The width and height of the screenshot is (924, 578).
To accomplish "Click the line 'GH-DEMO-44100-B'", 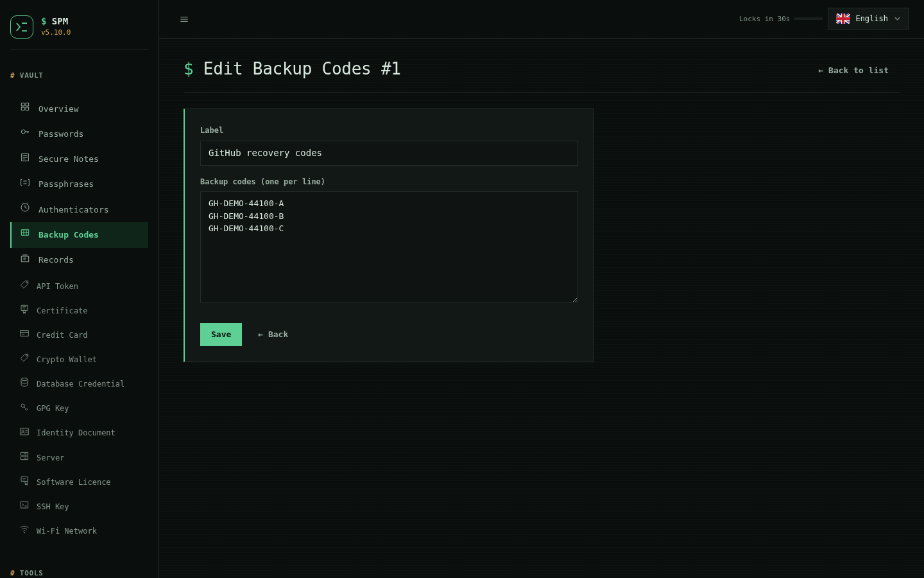I will pos(246,216).
